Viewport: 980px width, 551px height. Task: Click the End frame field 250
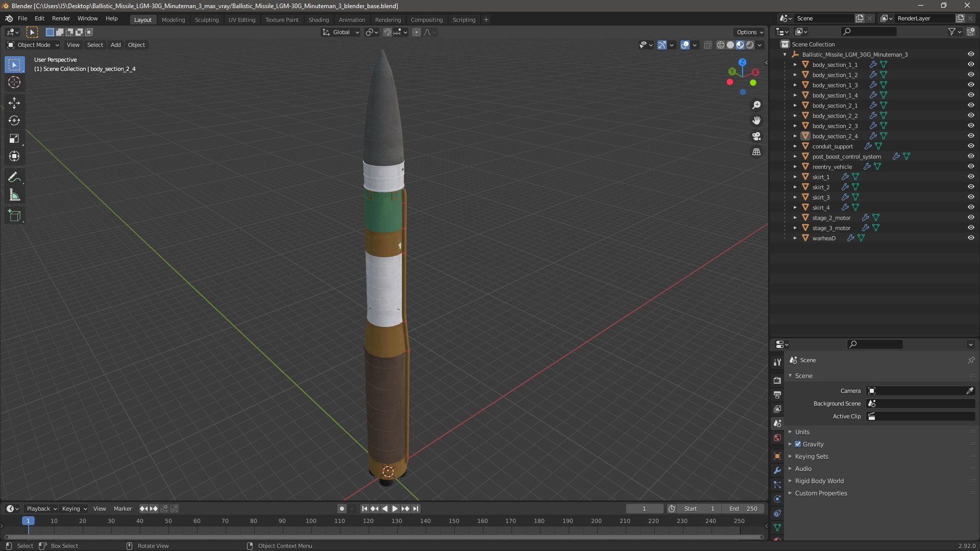point(743,509)
